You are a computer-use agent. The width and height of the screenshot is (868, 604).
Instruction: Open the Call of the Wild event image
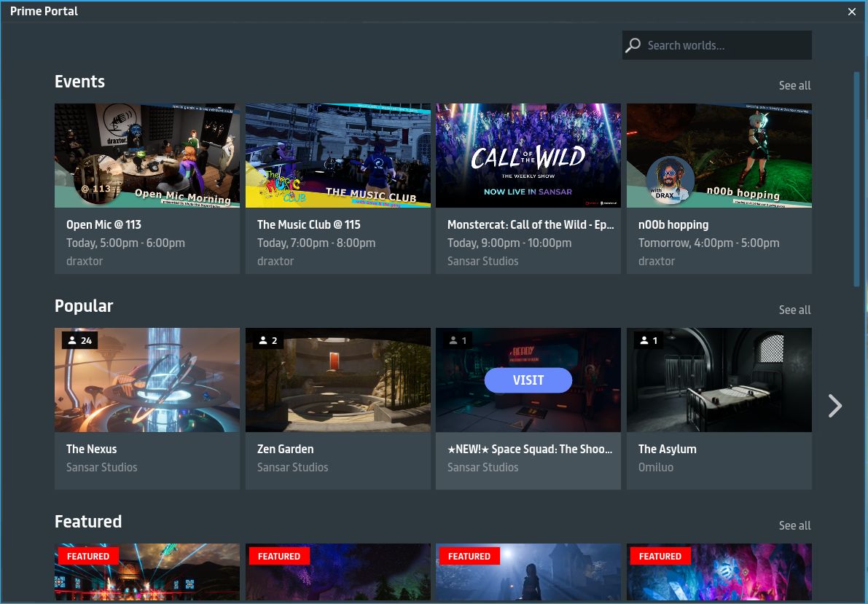tap(528, 155)
